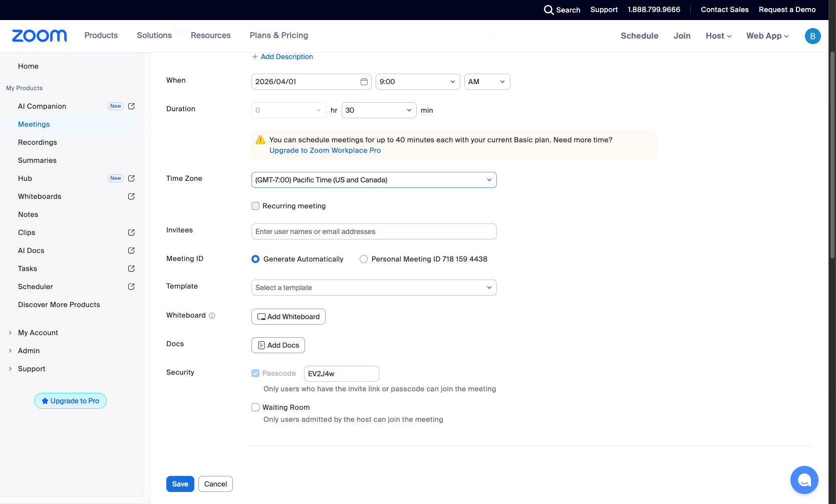This screenshot has height=504, width=836.
Task: Open the Host dropdown menu
Action: [x=719, y=36]
